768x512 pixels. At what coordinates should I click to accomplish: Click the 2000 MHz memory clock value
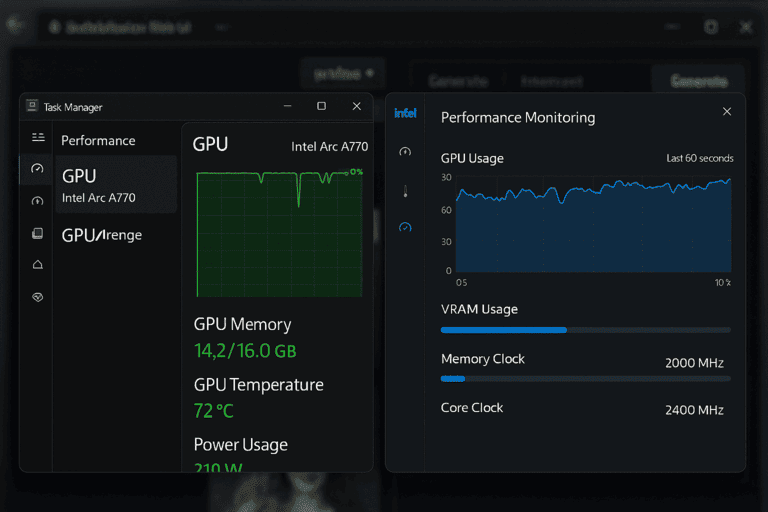694,363
